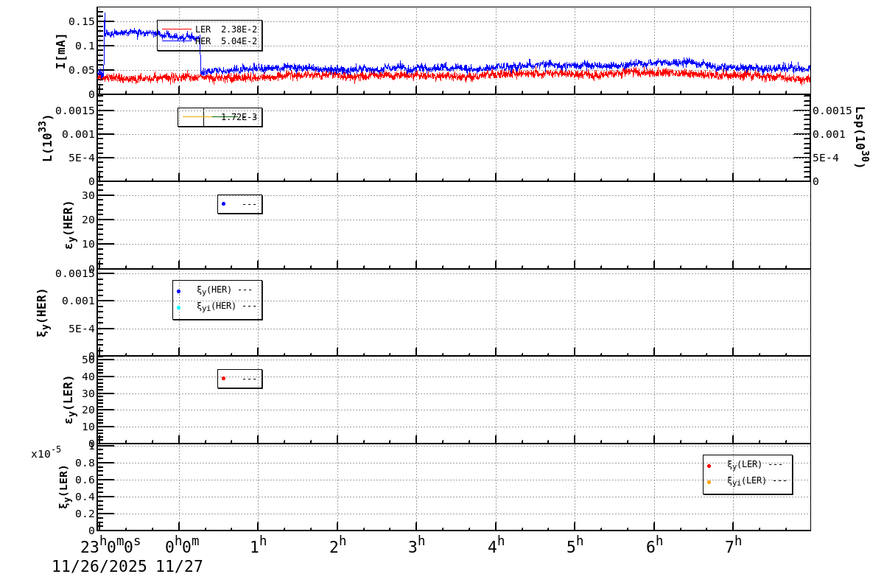Click the 0.001 tick on L(10^33) axis
Viewport: 884px width, 588px height.
(78, 134)
